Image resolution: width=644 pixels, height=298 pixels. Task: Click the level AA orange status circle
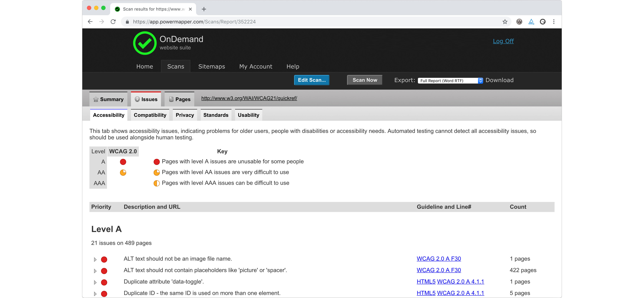coord(123,172)
